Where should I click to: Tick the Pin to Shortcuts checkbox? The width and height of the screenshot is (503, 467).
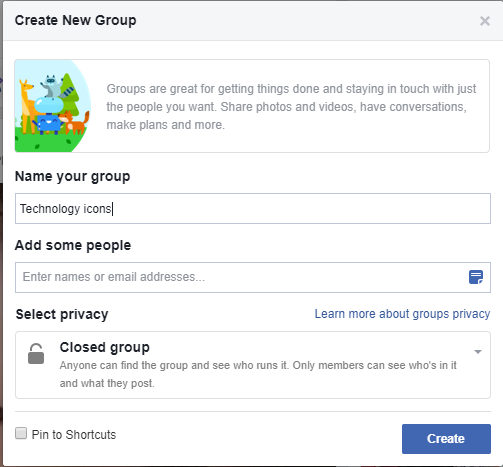21,433
